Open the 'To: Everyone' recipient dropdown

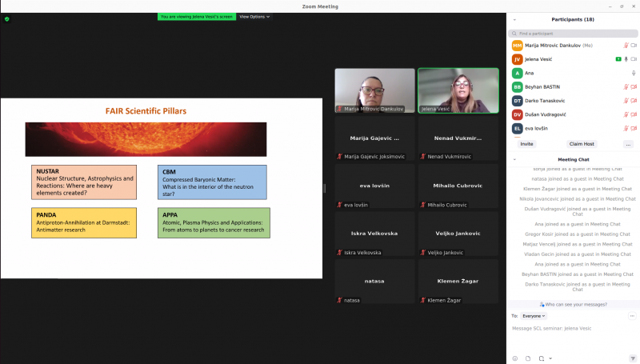(x=534, y=316)
